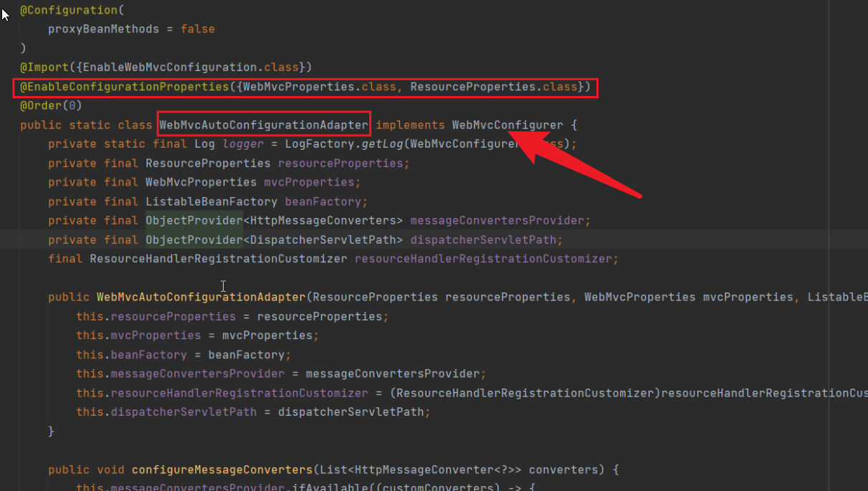
Task: Select EnableWebMvcConfiguration.class in the @Import line
Action: pyautogui.click(x=191, y=67)
